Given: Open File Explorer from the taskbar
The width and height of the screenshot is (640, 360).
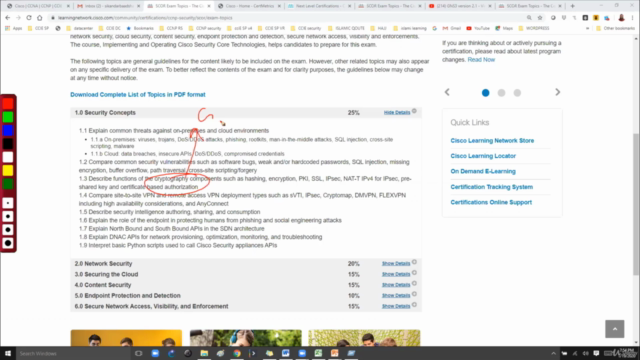Looking at the screenshot, I should [x=204, y=353].
